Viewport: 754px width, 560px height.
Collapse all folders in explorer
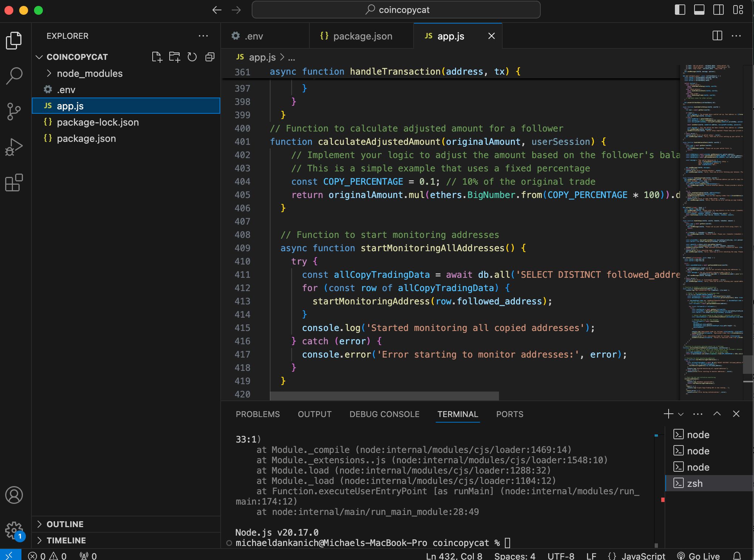coord(210,57)
